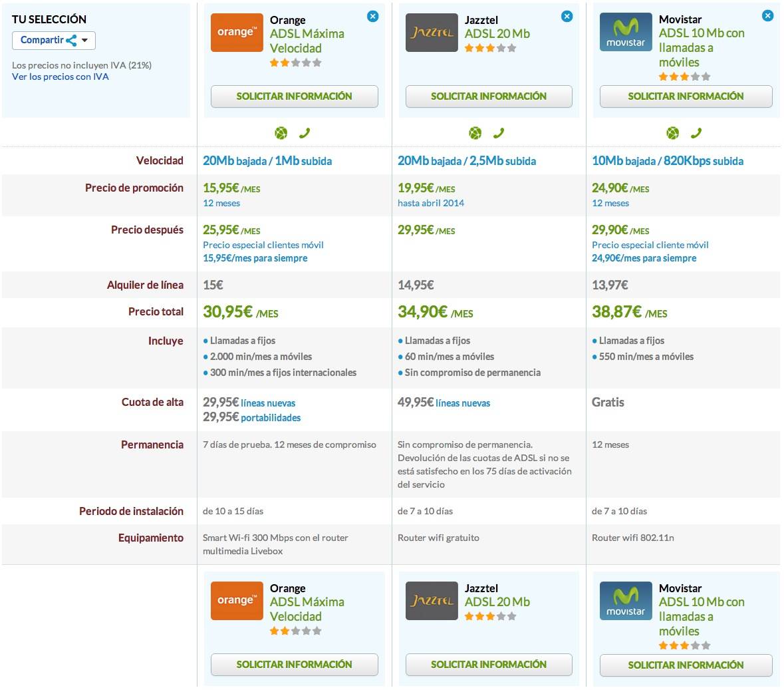Remove Orange plan with its X icon
This screenshot has height=690, width=784.
372,17
